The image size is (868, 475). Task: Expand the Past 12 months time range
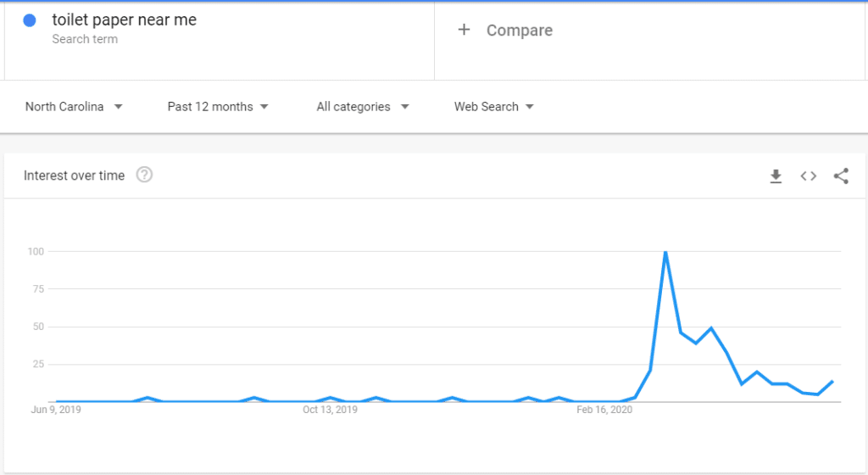click(x=218, y=106)
